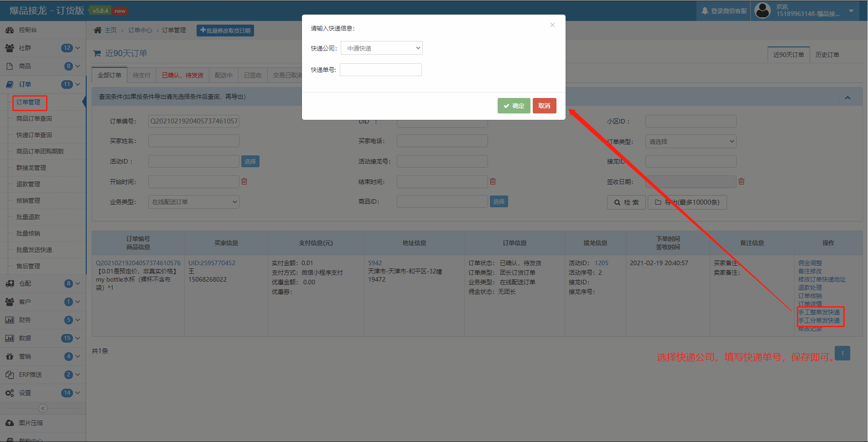Switch to the 全部订单 tab
The image size is (868, 442).
109,75
